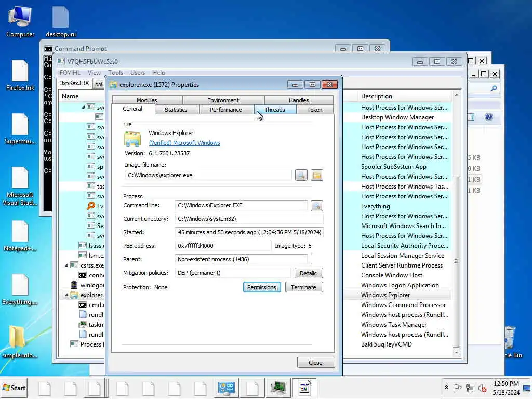Click the magnifier next to Command line
The height and width of the screenshot is (399, 532).
pos(316,206)
